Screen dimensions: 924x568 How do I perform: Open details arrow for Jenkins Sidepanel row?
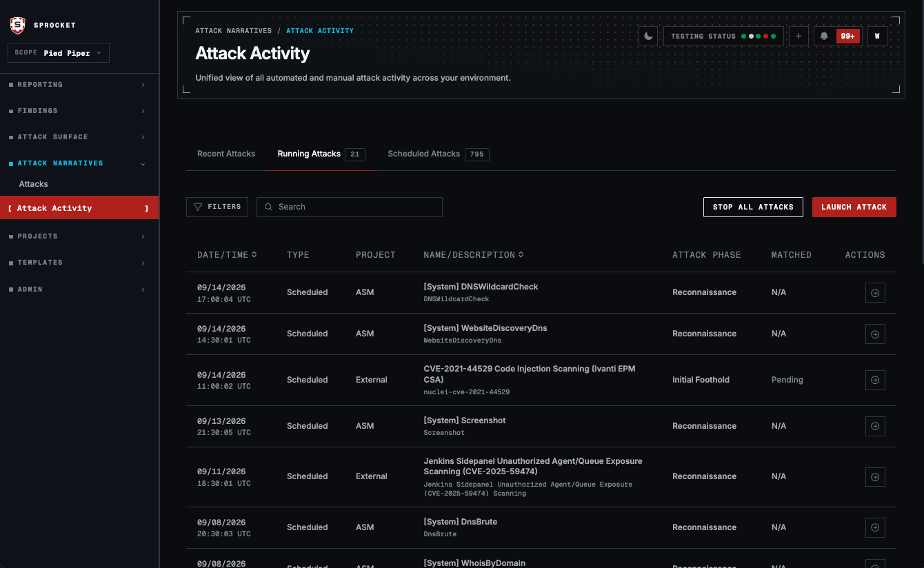tap(875, 476)
